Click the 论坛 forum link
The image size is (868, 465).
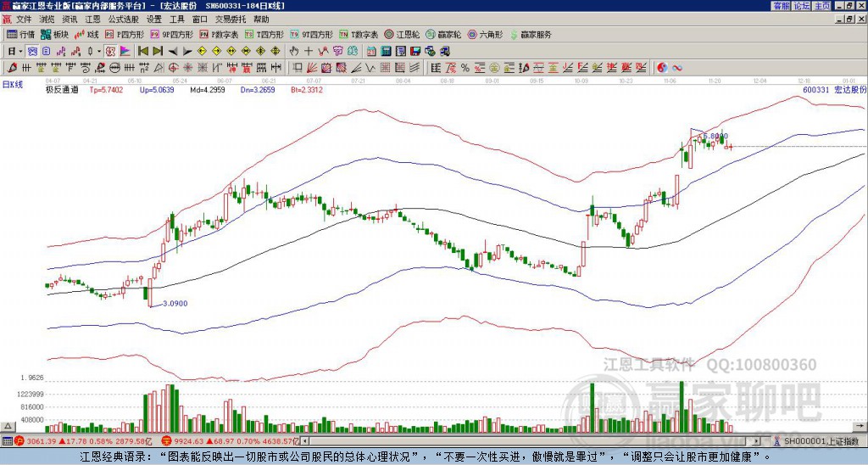[802, 6]
